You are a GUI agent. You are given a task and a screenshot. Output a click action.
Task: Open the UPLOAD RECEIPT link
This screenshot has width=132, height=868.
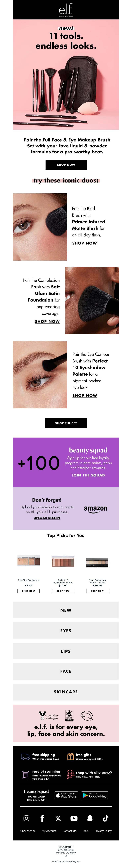tap(47, 518)
